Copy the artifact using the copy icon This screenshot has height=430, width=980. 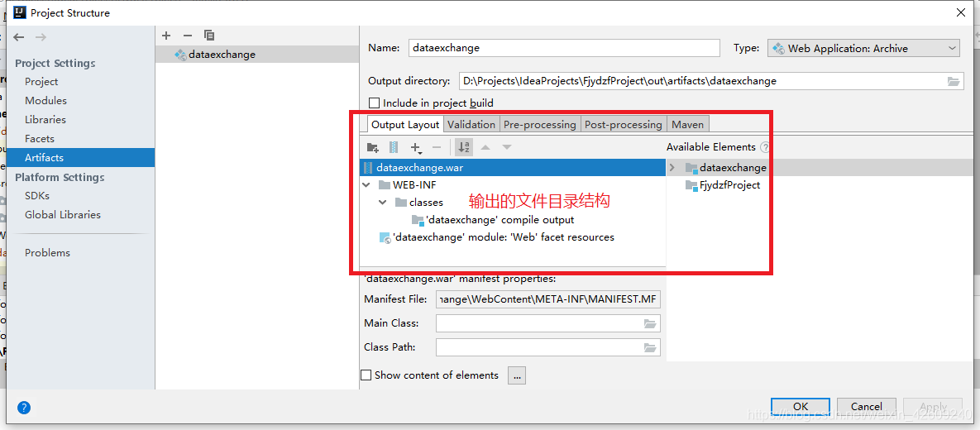(208, 36)
